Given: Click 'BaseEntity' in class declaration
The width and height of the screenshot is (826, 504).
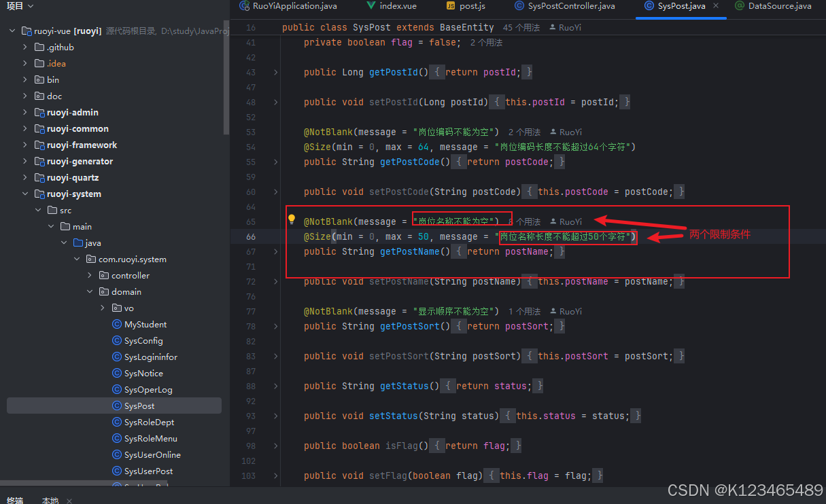Looking at the screenshot, I should click(x=467, y=27).
